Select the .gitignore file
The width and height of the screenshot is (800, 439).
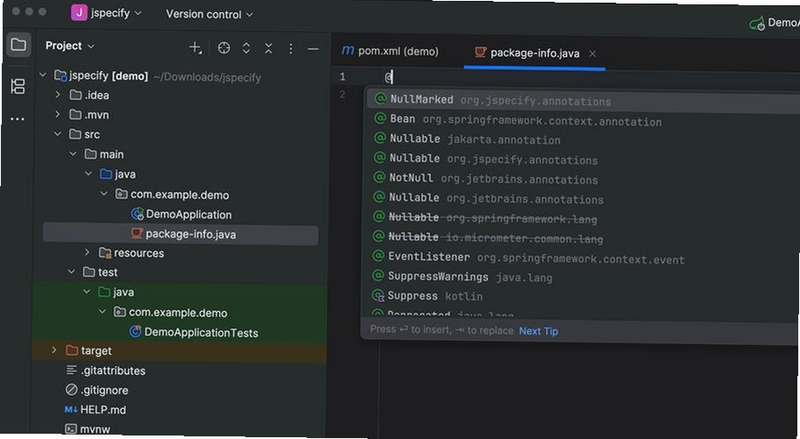point(97,390)
